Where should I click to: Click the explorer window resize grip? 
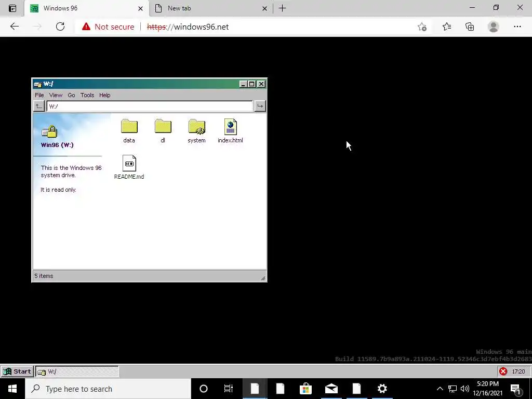click(262, 278)
